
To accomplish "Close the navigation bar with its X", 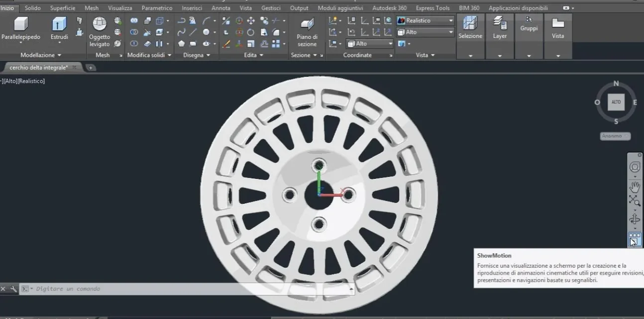I will click(640, 155).
